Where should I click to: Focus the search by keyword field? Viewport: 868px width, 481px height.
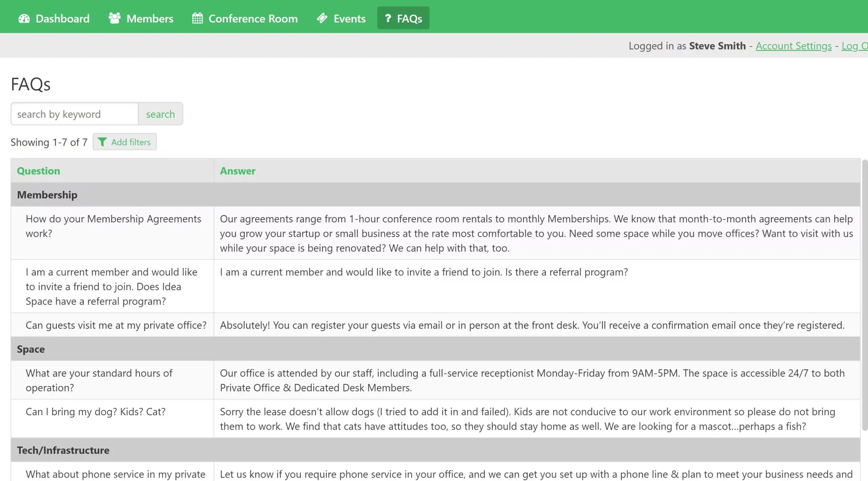75,114
